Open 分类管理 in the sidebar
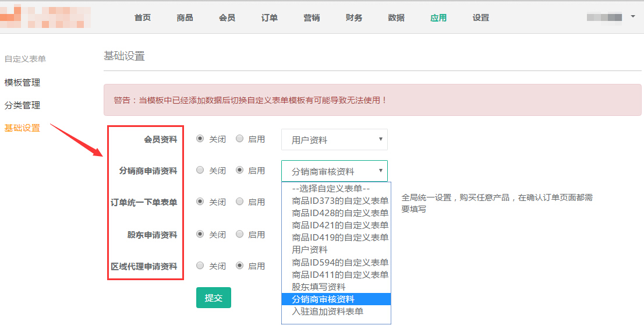Image resolution: width=644 pixels, height=325 pixels. coord(22,105)
